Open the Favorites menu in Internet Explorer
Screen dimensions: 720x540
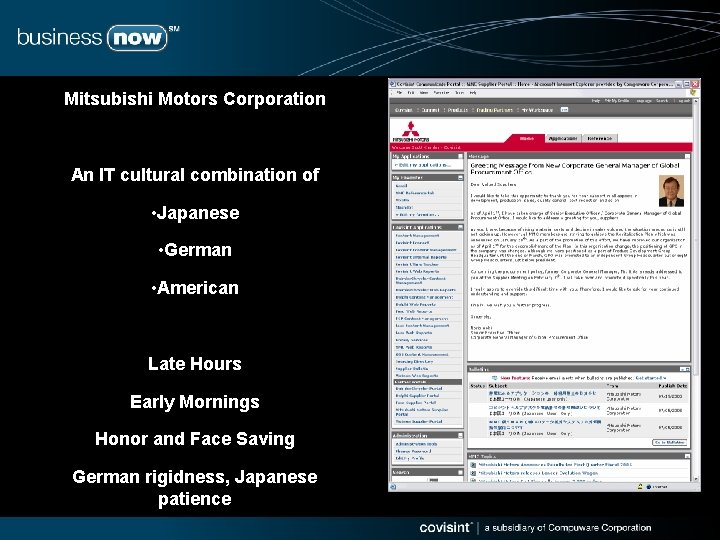point(441,93)
